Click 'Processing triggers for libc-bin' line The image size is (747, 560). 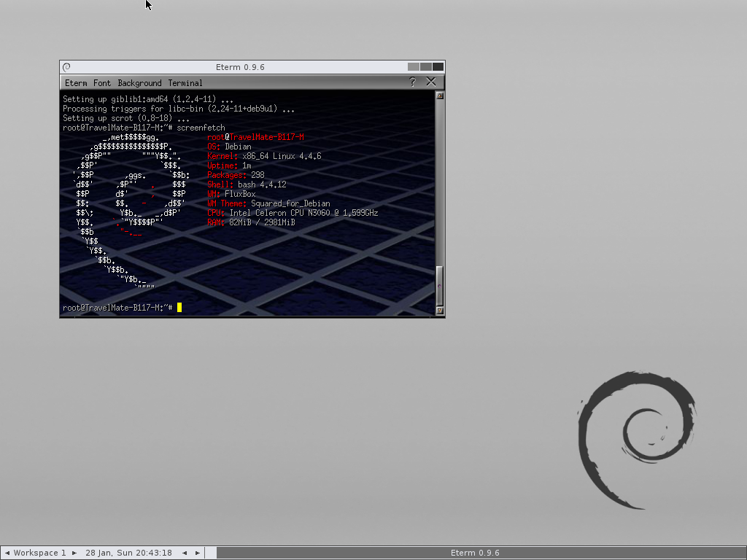pyautogui.click(x=179, y=109)
